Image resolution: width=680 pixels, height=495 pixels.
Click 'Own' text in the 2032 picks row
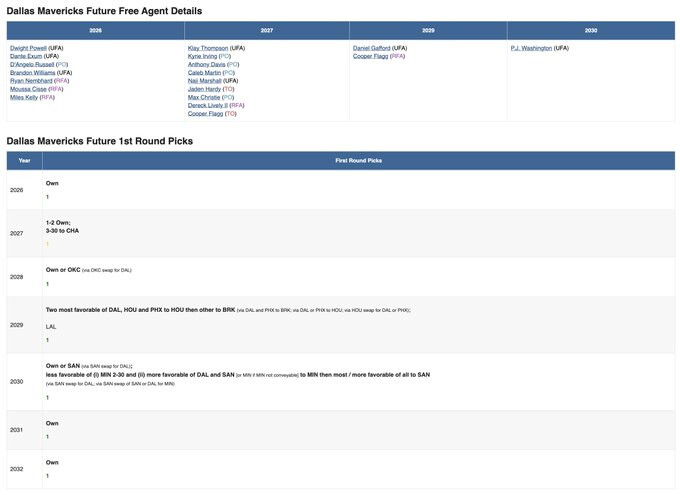52,462
